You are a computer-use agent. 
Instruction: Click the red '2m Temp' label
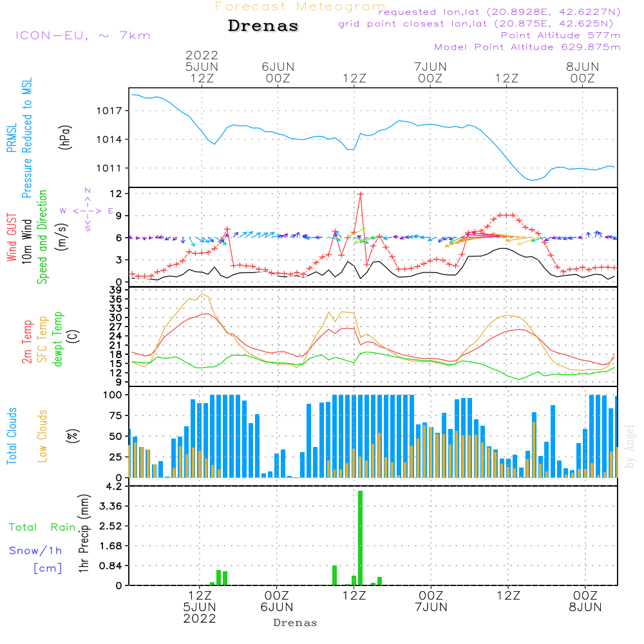[x=26, y=342]
